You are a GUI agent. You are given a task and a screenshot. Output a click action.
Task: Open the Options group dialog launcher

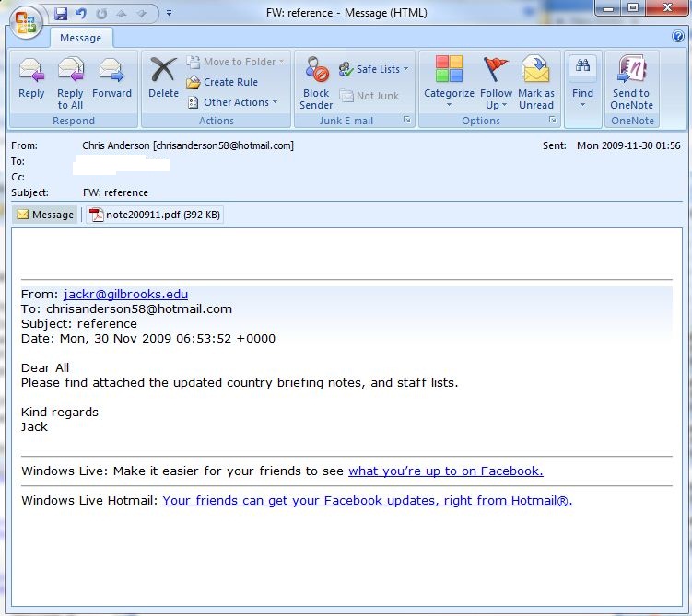pos(552,120)
